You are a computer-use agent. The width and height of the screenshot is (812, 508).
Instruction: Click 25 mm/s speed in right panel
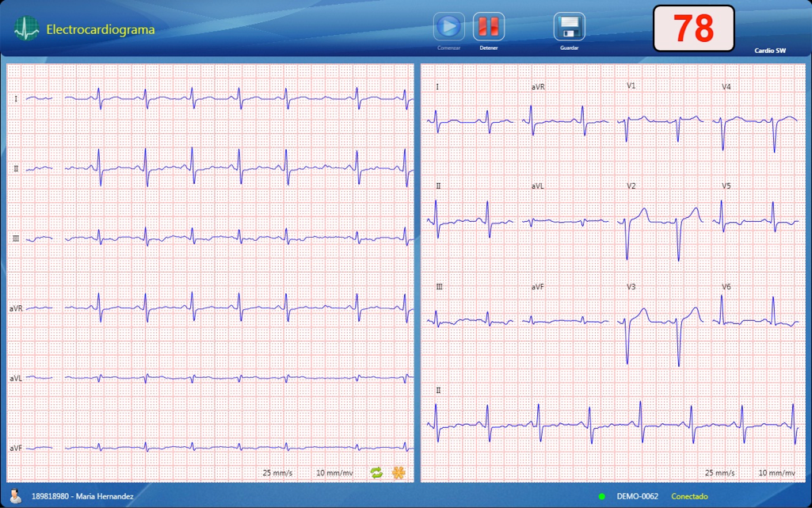[719, 473]
